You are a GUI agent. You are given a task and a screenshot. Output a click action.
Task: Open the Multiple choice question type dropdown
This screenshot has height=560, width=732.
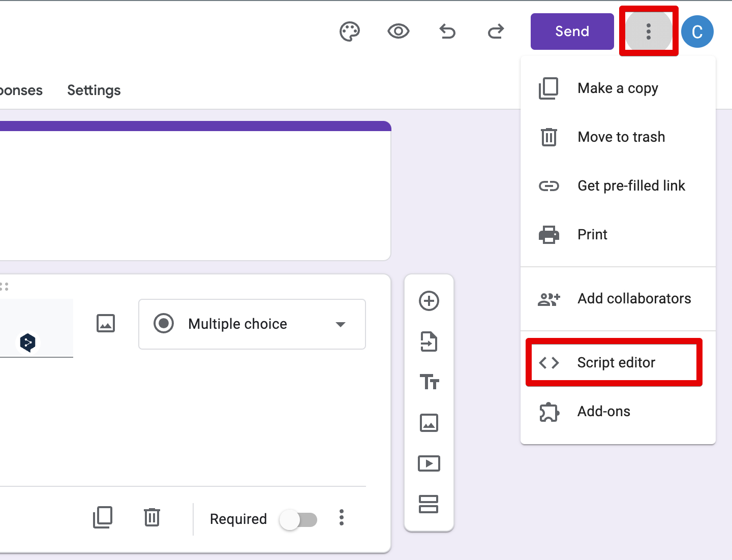252,324
